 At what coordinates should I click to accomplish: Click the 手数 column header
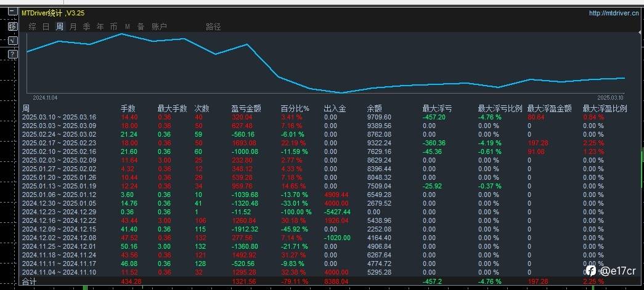pyautogui.click(x=128, y=108)
